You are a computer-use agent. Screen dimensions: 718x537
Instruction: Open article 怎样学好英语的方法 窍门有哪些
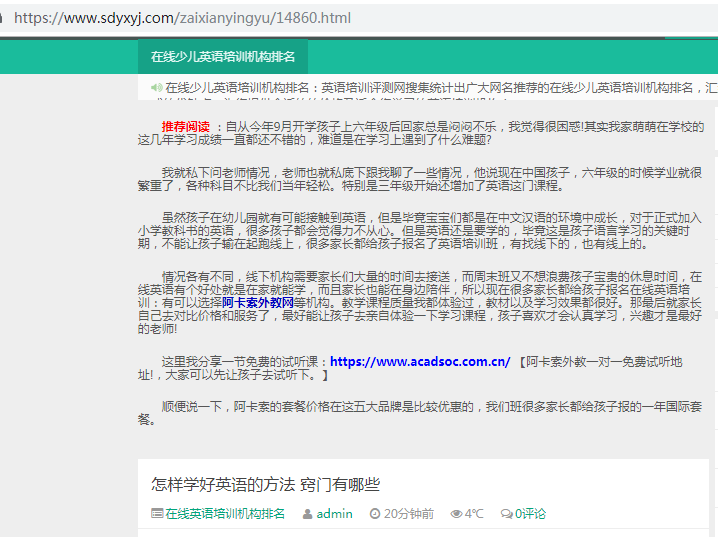(265, 484)
